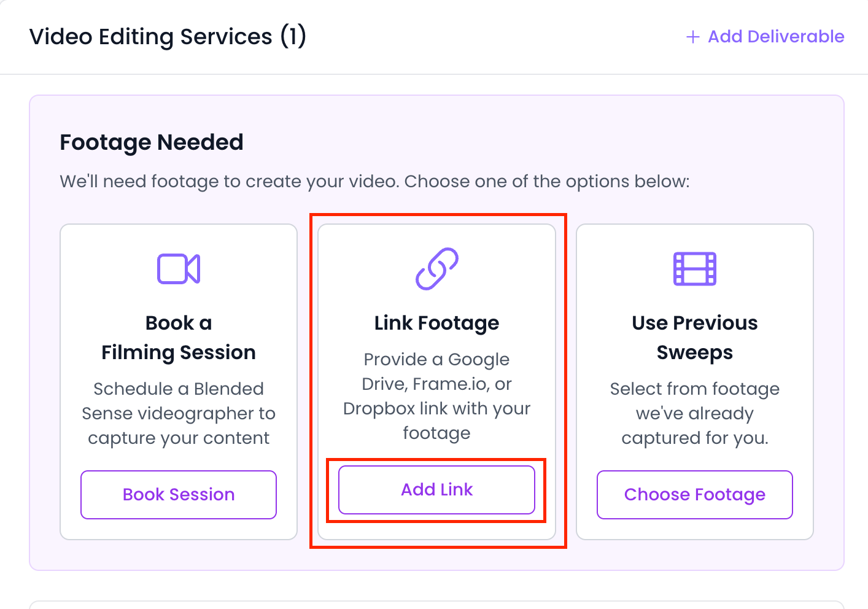The image size is (868, 609).
Task: Click the "Footage Needed" heading
Action: coord(152,142)
